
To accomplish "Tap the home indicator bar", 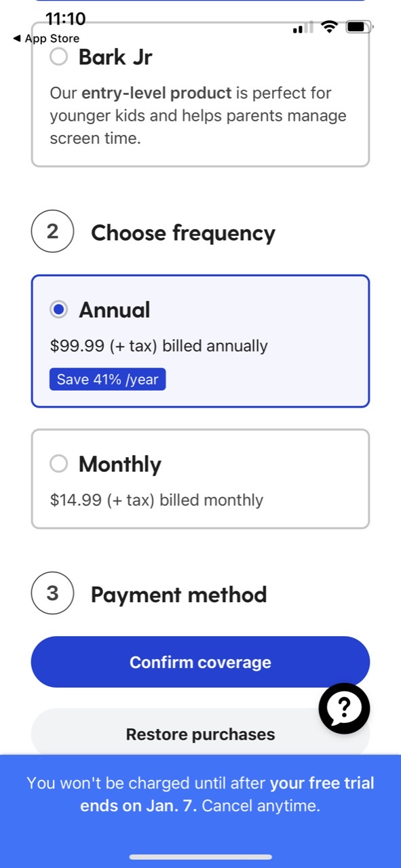I will 200,857.
